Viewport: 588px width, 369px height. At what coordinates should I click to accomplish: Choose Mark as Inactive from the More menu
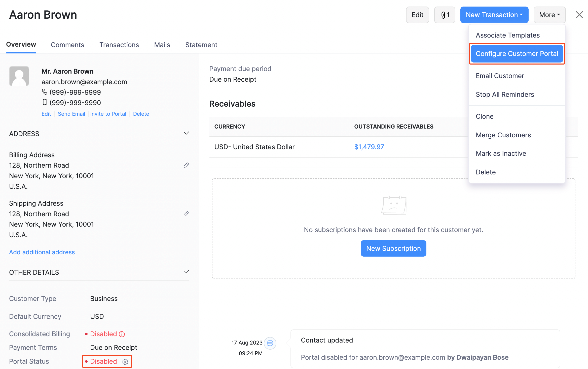point(501,153)
